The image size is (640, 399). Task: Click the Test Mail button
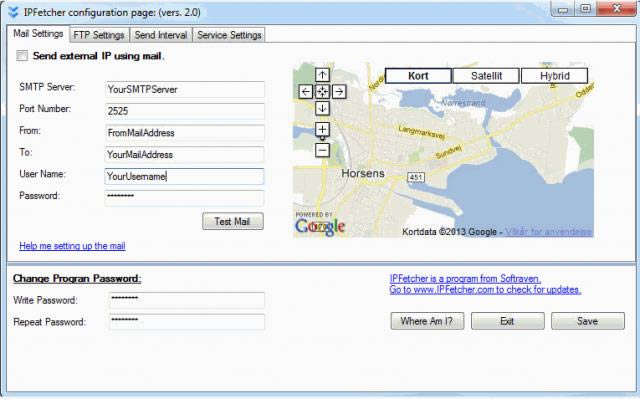(x=233, y=221)
